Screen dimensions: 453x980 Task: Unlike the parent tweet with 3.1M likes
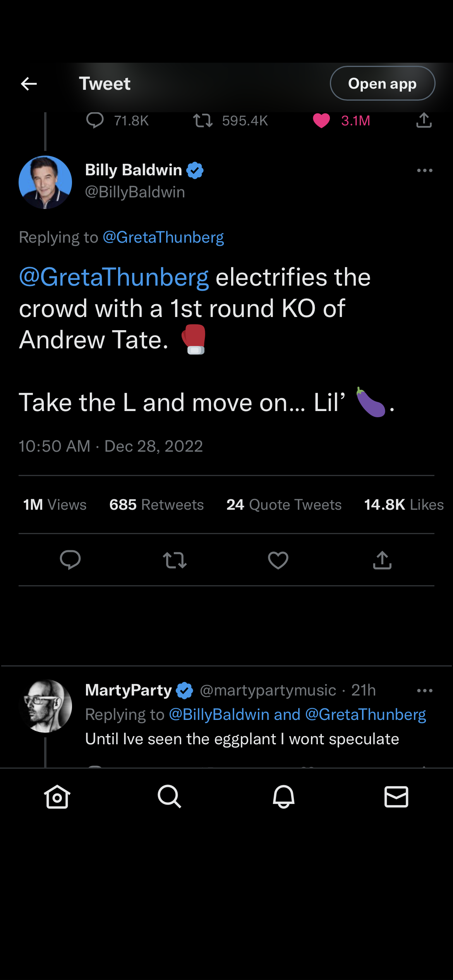[x=321, y=121]
